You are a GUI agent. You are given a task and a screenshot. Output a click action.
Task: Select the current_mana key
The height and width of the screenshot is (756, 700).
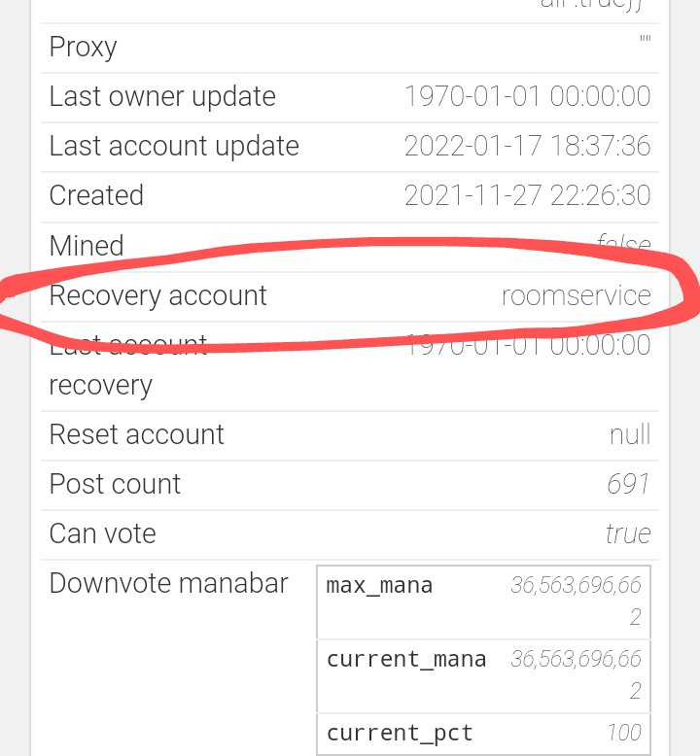pos(406,660)
